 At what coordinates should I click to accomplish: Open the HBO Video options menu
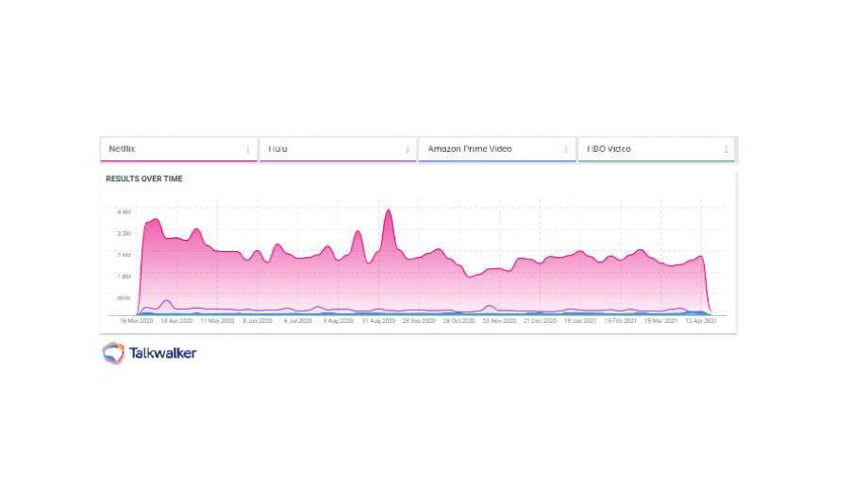click(726, 149)
